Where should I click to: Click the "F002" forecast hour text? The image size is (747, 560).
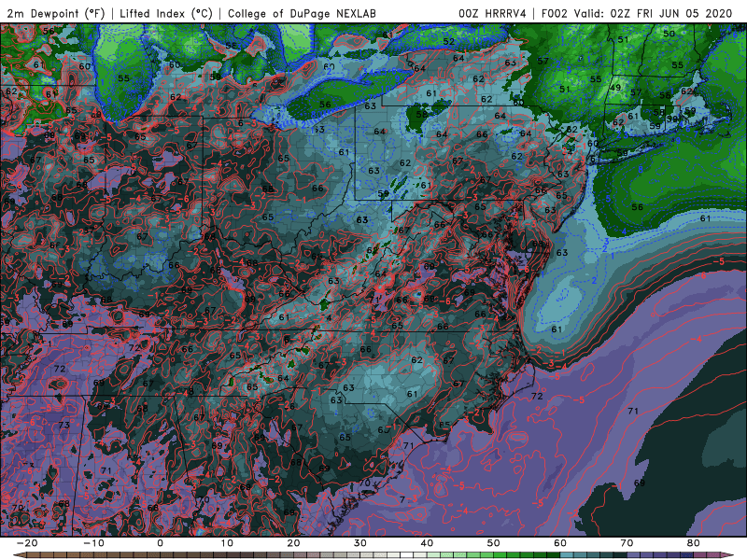click(x=556, y=13)
